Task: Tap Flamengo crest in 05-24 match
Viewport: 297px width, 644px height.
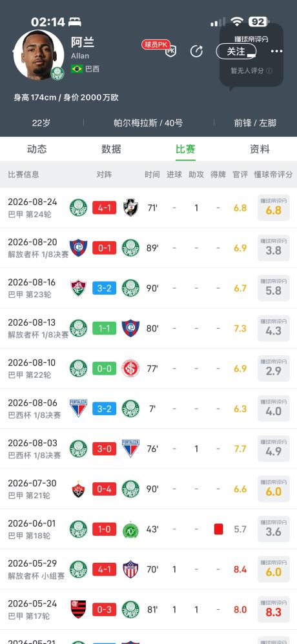Action: pos(78,609)
